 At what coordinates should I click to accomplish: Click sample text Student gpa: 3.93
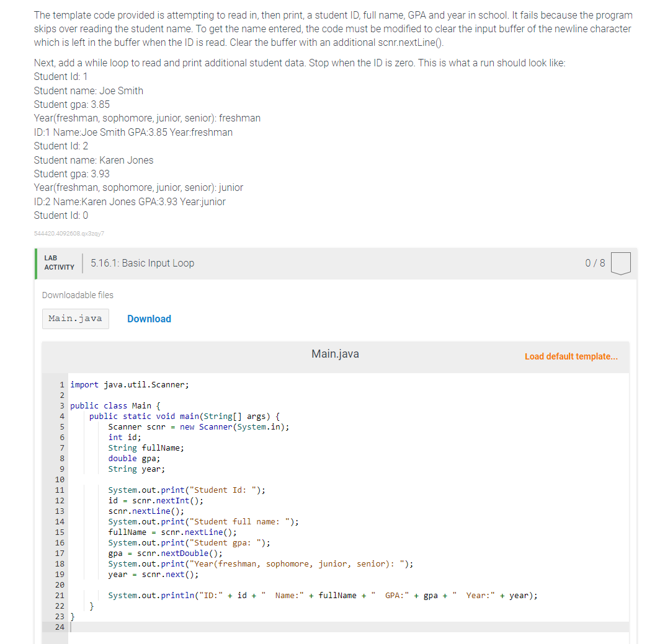click(x=71, y=174)
